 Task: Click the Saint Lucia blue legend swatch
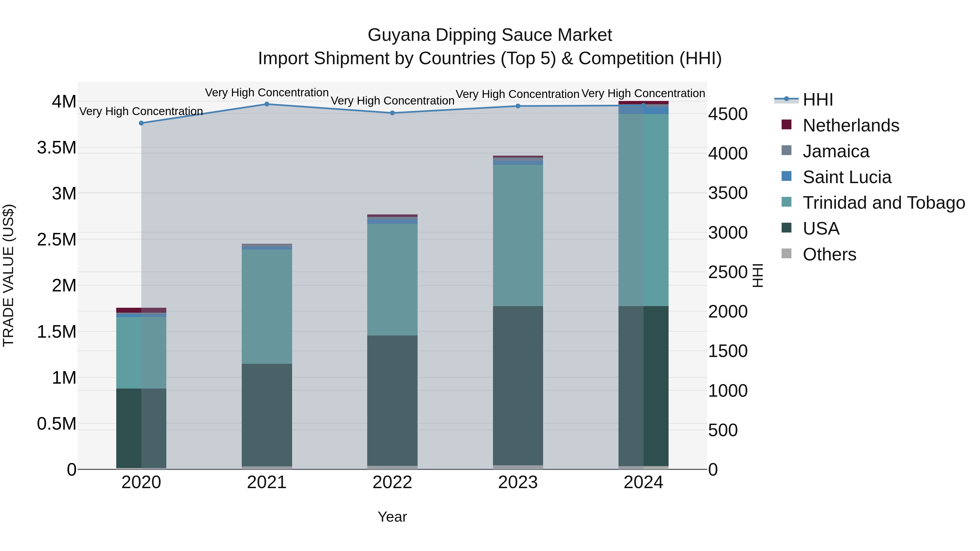coord(786,176)
